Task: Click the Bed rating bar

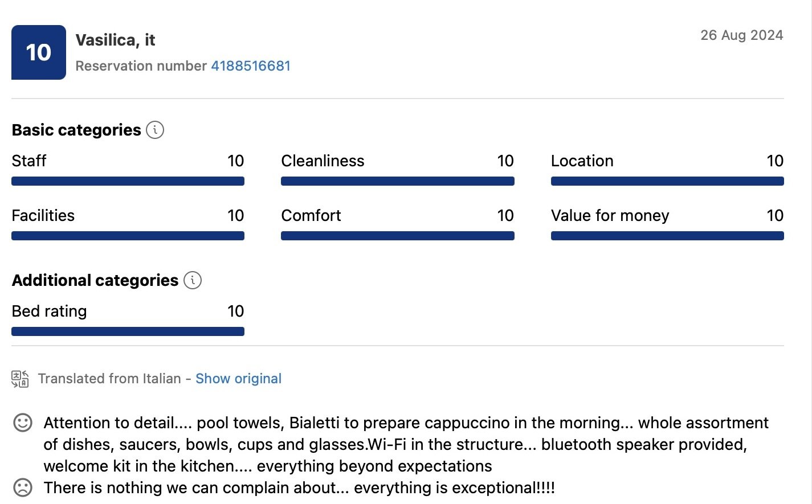Action: pos(128,331)
